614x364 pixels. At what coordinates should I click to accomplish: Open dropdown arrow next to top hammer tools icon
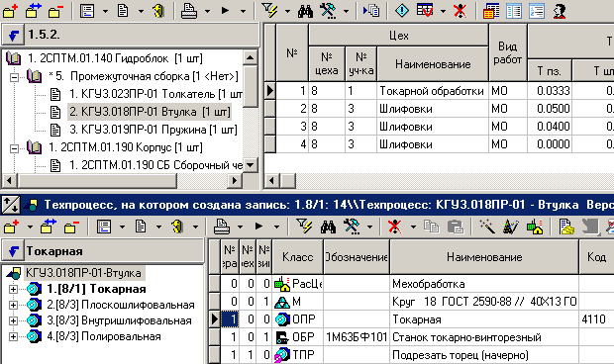[346, 11]
